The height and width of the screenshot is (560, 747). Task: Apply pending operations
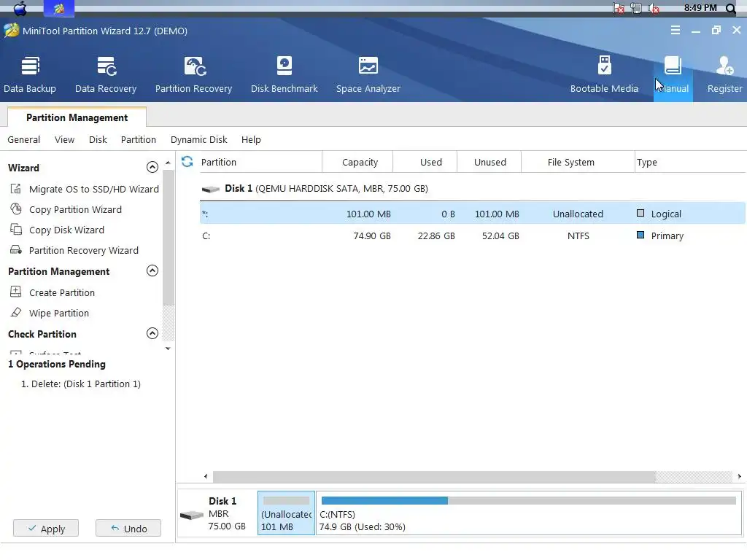pyautogui.click(x=46, y=528)
